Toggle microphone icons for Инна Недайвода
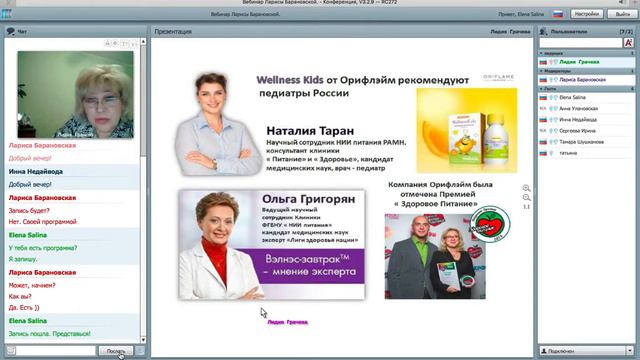The image size is (640, 360). pyautogui.click(x=553, y=120)
